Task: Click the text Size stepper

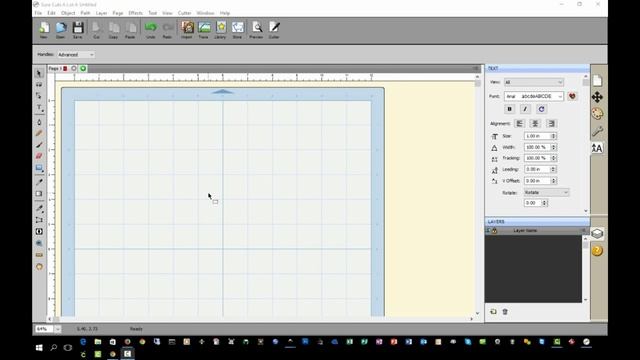Action: (553, 136)
